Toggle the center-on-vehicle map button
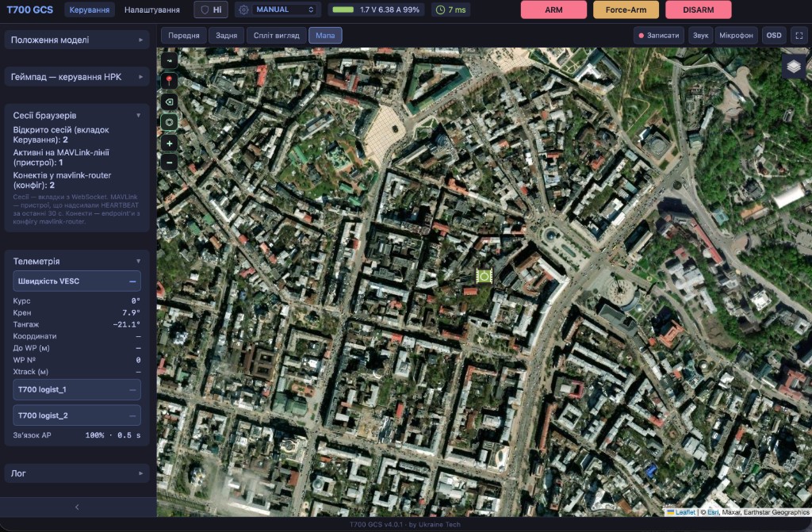Viewport: 812px width, 532px height. [x=169, y=122]
